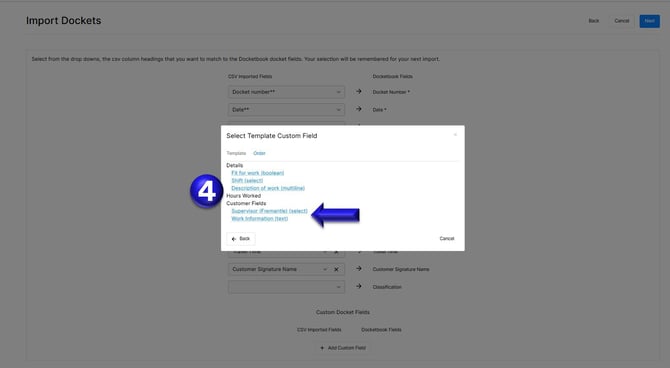Open the empty Classification CSV dropdown
Viewport: 670px width, 368px height.
click(286, 287)
